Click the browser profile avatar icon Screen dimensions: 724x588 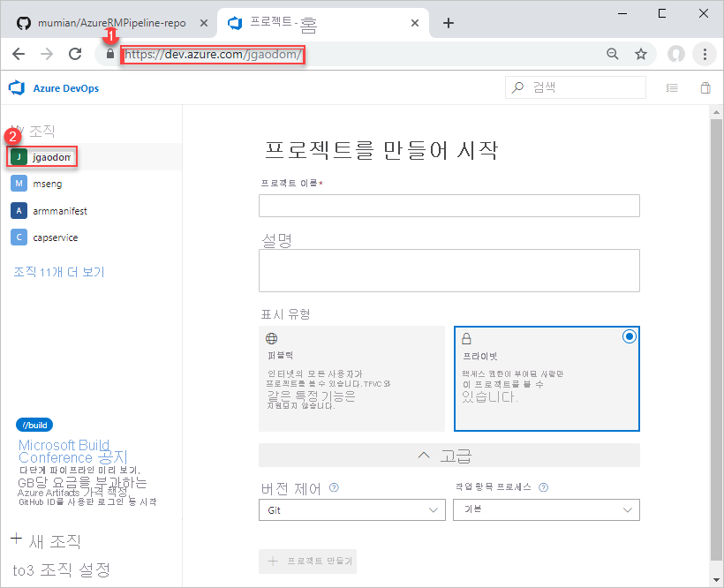(675, 54)
